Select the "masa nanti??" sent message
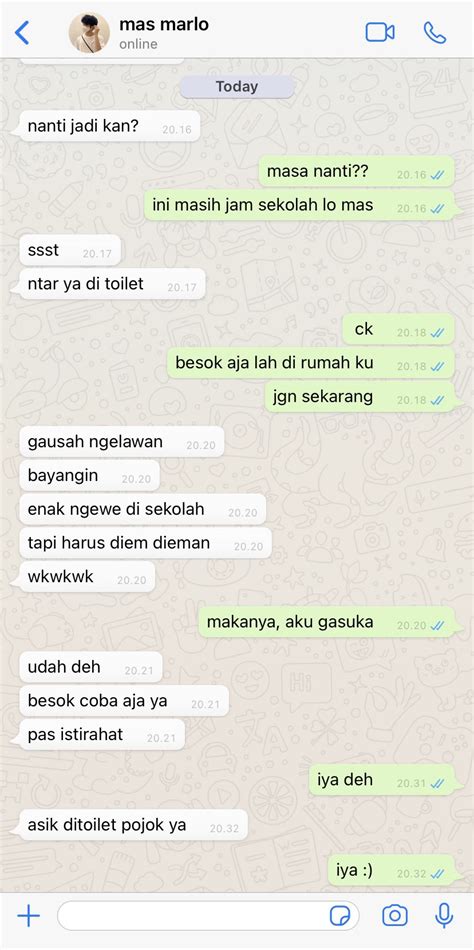474x950 pixels. (356, 171)
